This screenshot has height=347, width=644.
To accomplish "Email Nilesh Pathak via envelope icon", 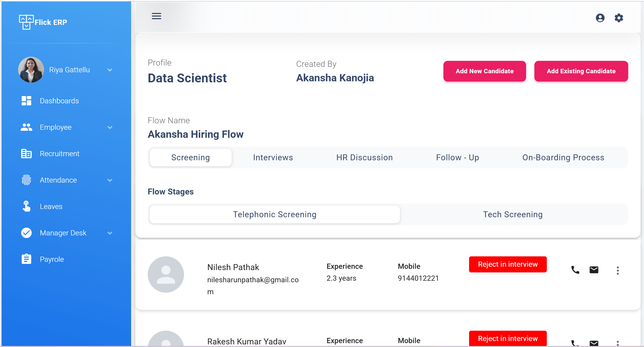I will point(593,270).
